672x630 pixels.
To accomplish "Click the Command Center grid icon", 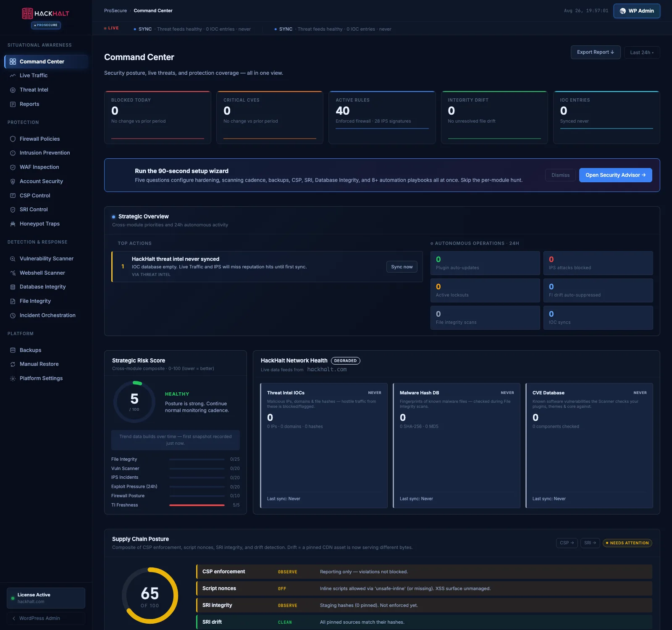I will [x=13, y=62].
